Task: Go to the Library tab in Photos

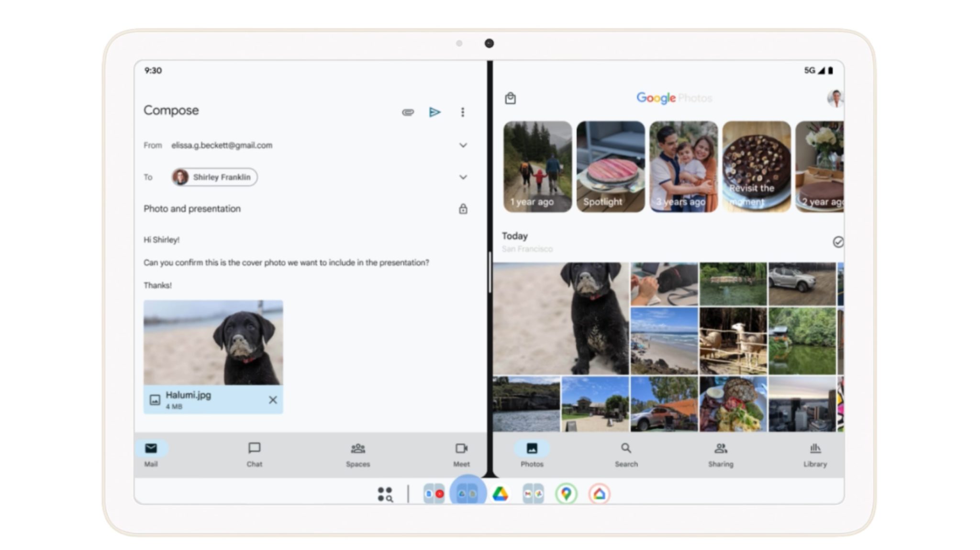Action: coord(815,454)
